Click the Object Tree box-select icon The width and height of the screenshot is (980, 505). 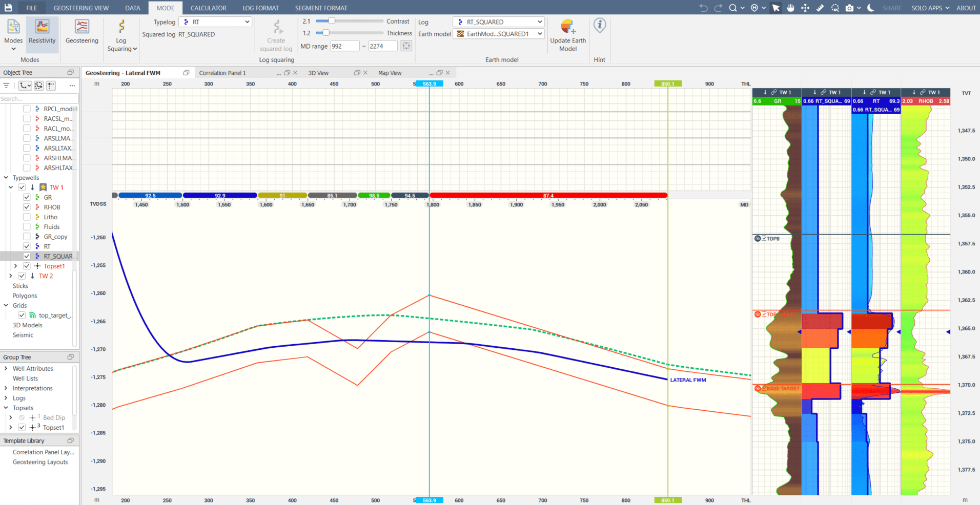tap(39, 86)
